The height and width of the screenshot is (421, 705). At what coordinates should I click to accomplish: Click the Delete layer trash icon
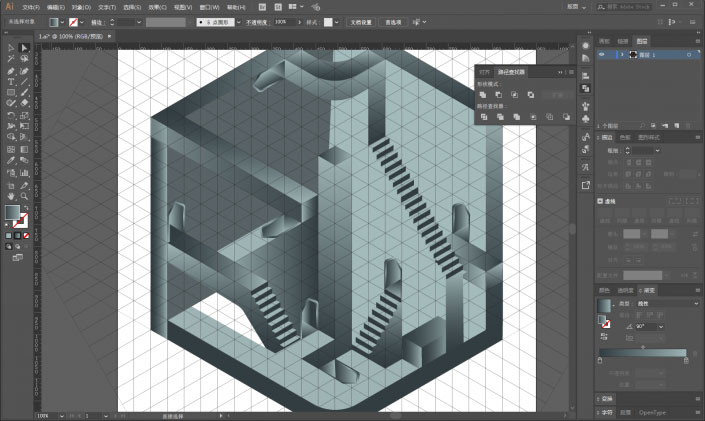688,126
